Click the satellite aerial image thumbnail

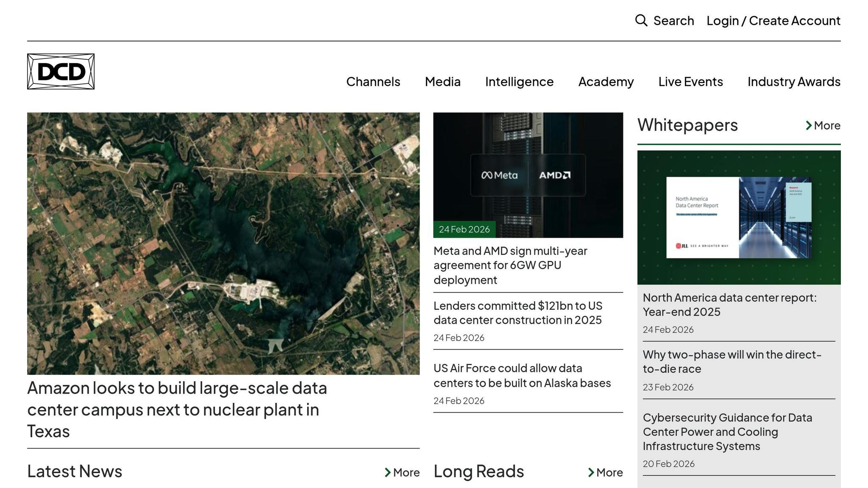[223, 243]
